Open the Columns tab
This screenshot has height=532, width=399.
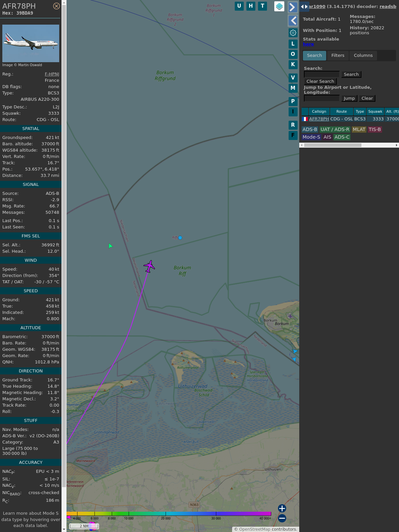pyautogui.click(x=363, y=56)
